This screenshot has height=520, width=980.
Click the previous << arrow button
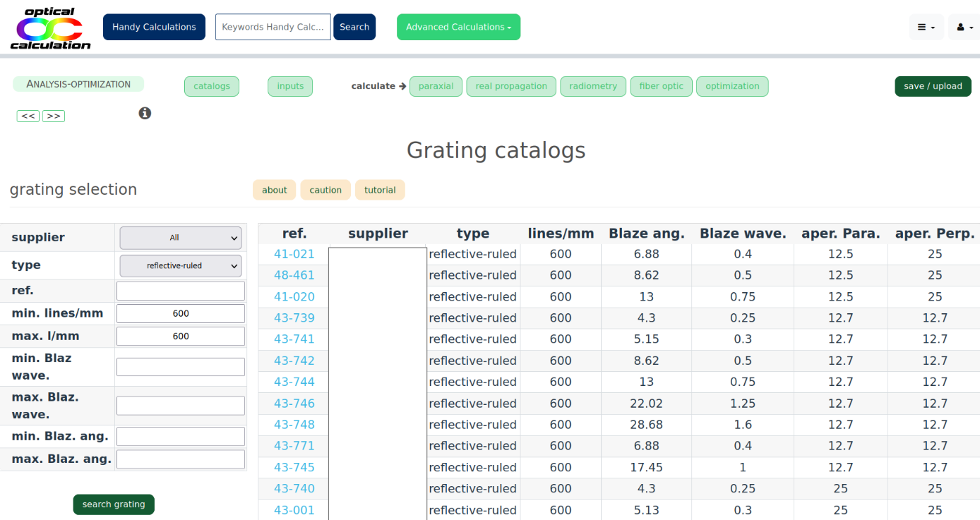point(28,116)
